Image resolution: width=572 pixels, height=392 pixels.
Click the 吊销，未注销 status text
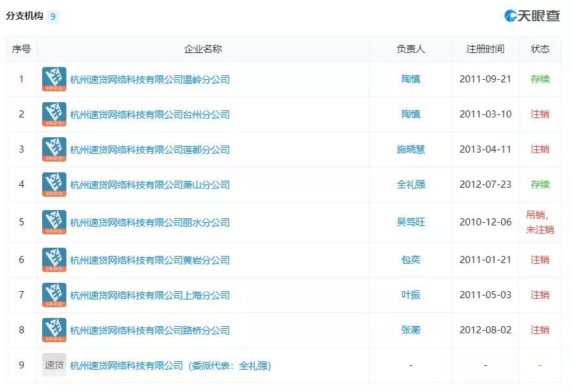tap(540, 222)
